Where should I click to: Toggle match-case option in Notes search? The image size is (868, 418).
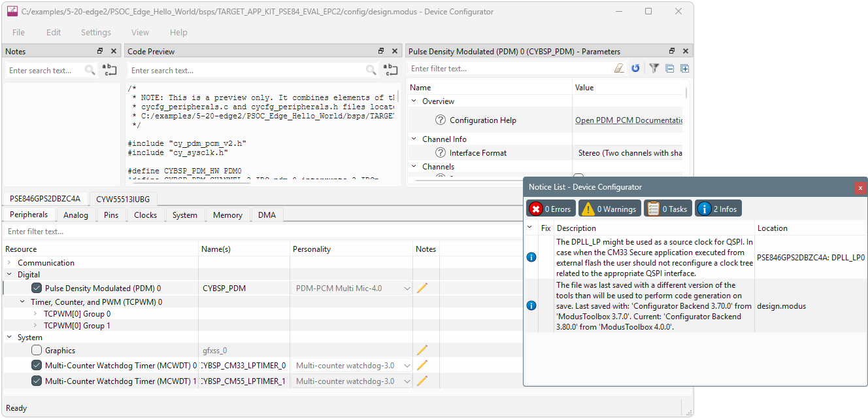[x=109, y=70]
